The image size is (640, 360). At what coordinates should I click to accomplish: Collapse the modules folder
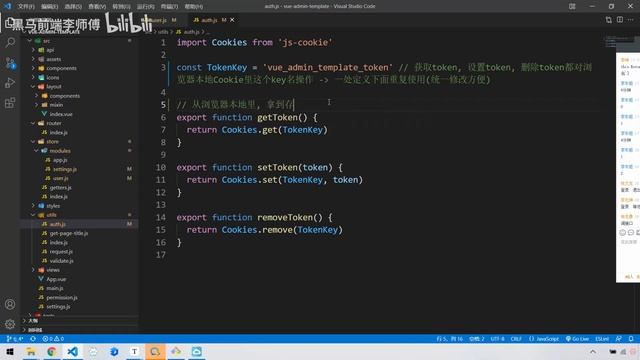(x=36, y=151)
